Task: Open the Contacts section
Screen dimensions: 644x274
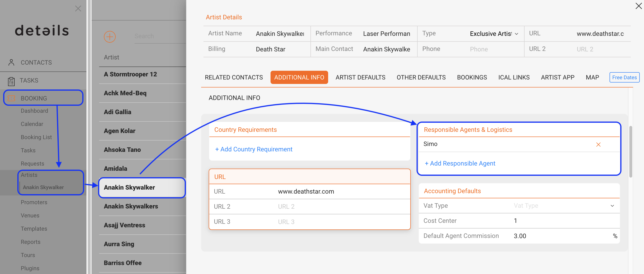Action: click(36, 63)
